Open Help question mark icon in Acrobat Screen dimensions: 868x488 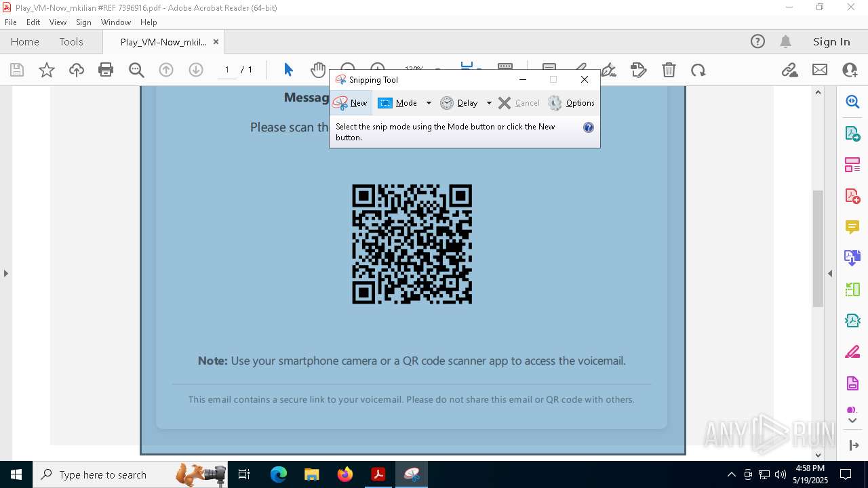point(757,41)
